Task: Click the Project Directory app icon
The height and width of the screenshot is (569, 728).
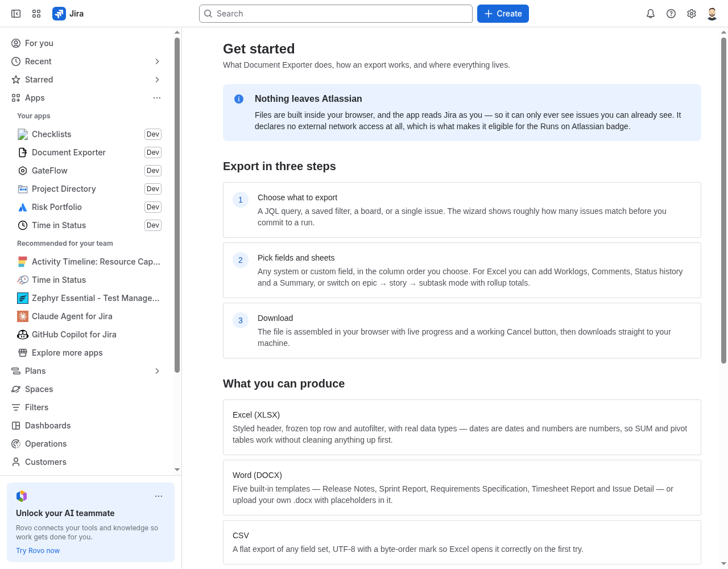Action: 23,189
